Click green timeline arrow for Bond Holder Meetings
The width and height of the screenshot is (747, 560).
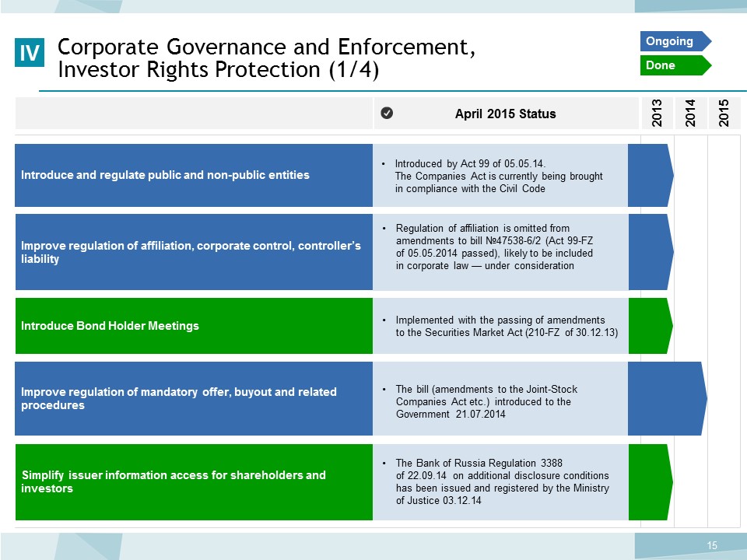click(x=651, y=326)
